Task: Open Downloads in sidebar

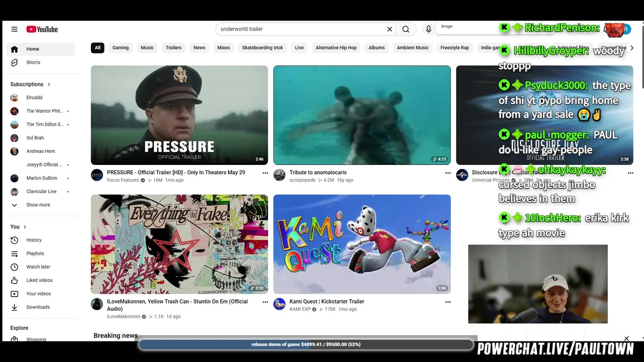Action: pyautogui.click(x=40, y=307)
